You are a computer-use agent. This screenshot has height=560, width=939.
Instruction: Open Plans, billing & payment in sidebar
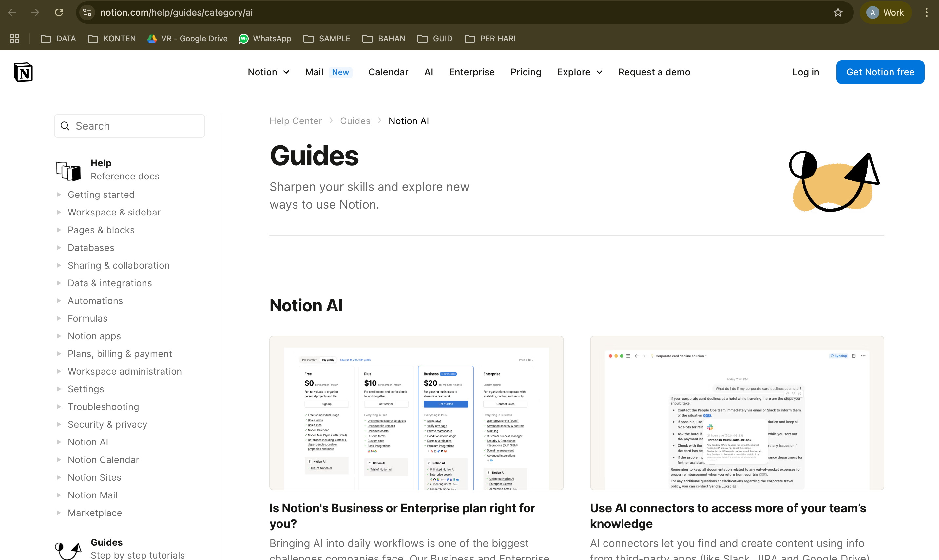[x=120, y=354]
